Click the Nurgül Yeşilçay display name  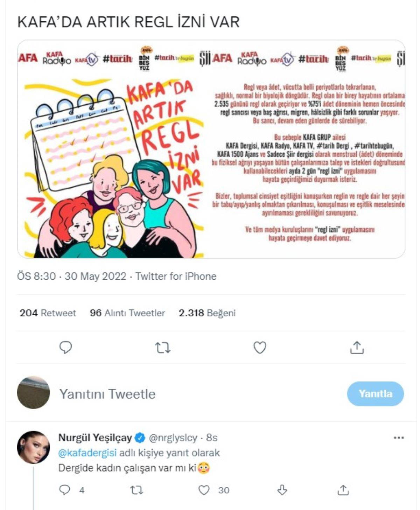(95, 438)
